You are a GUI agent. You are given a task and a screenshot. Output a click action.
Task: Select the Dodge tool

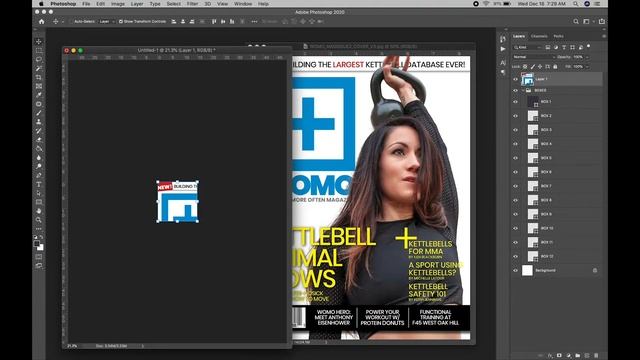click(39, 166)
